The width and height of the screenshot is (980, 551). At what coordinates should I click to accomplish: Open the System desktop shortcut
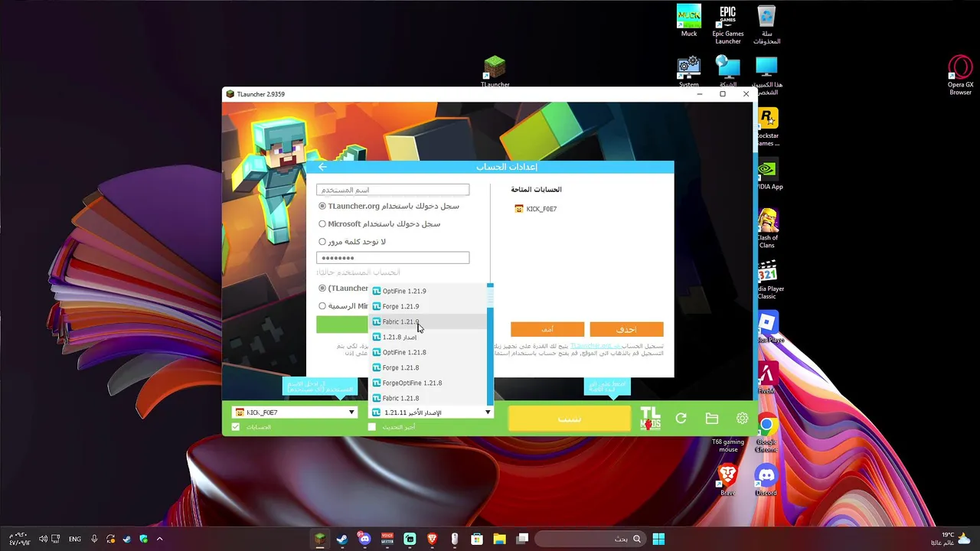(688, 72)
